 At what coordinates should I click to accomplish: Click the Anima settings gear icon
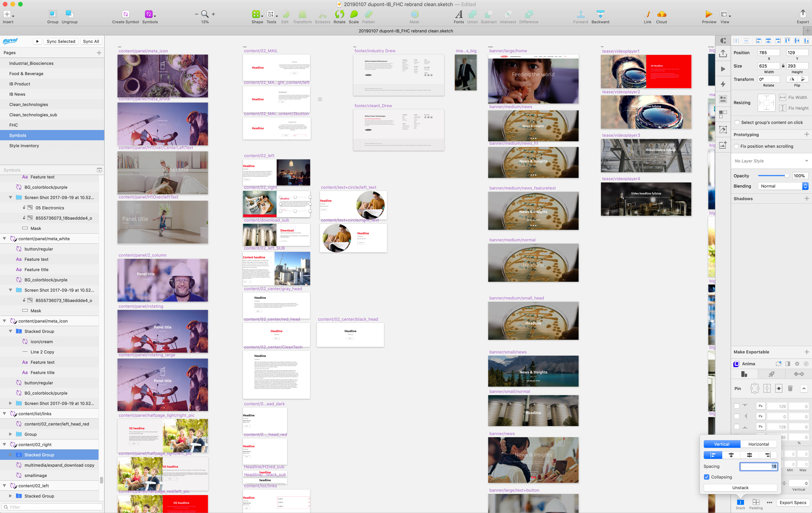[797, 364]
